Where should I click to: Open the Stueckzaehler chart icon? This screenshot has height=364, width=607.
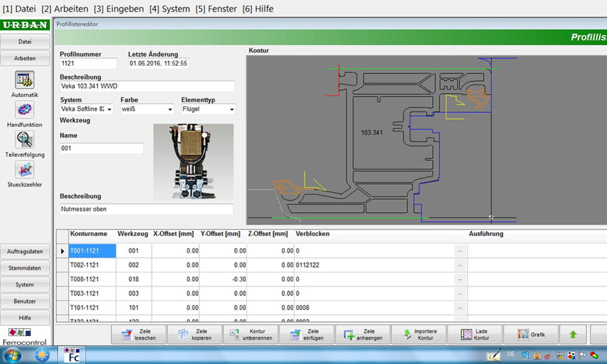tap(24, 170)
